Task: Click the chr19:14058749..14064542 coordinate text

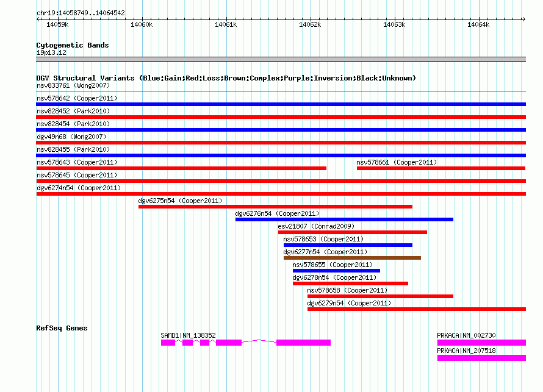Action: tap(81, 13)
